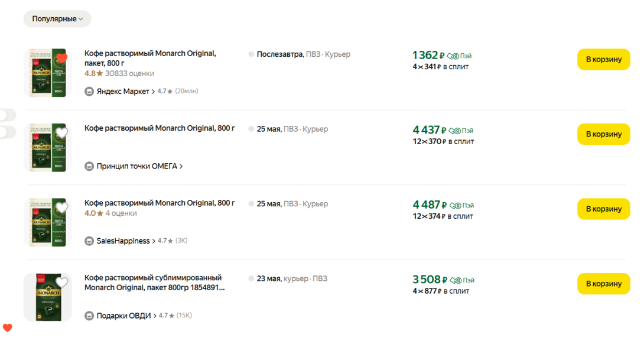Click the heart on Подарки ОВДИ coffee

tap(61, 283)
